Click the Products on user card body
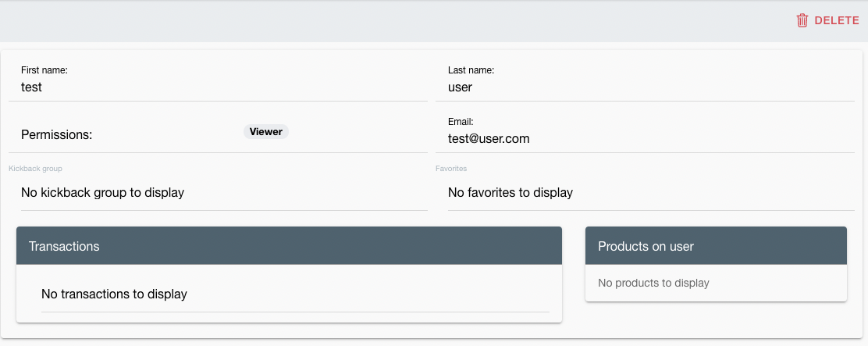 click(x=716, y=283)
